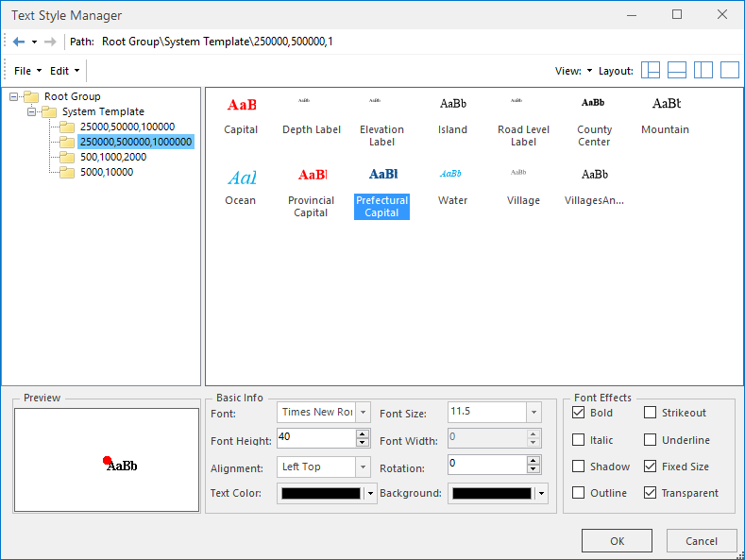Pick the Water text style icon
Screen dimensions: 745x560
[x=452, y=175]
